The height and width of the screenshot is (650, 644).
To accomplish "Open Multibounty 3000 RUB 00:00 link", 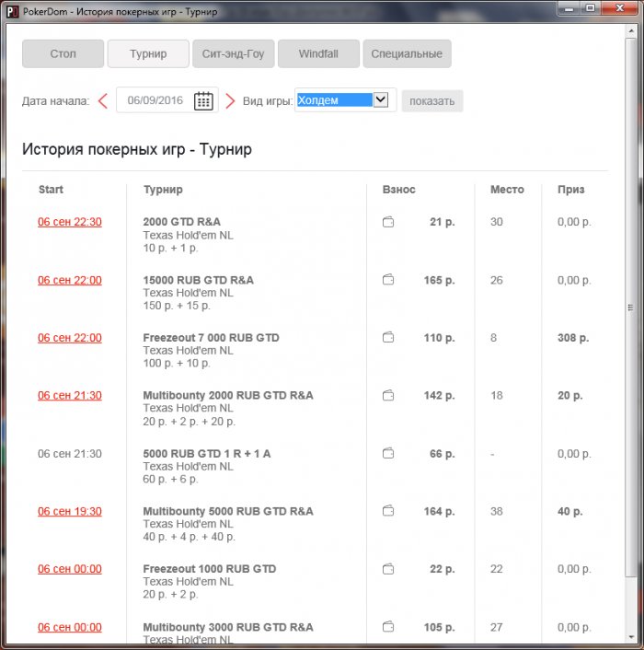I will coord(70,627).
